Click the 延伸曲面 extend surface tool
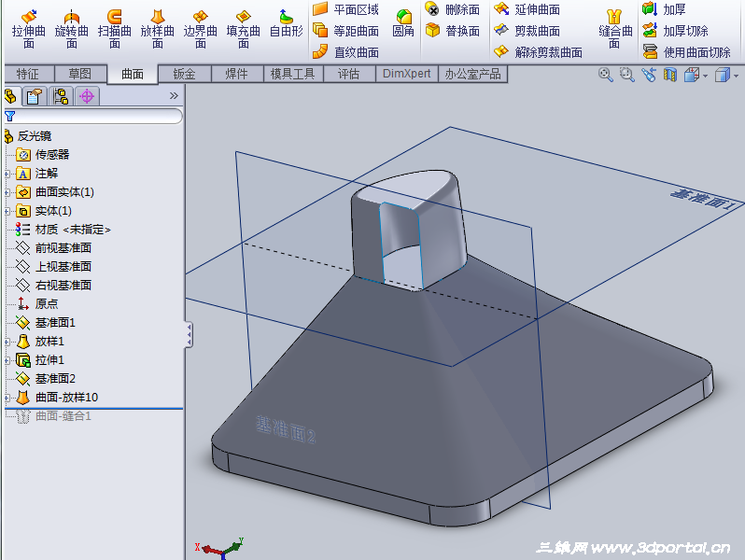This screenshot has width=745, height=560. click(x=527, y=9)
